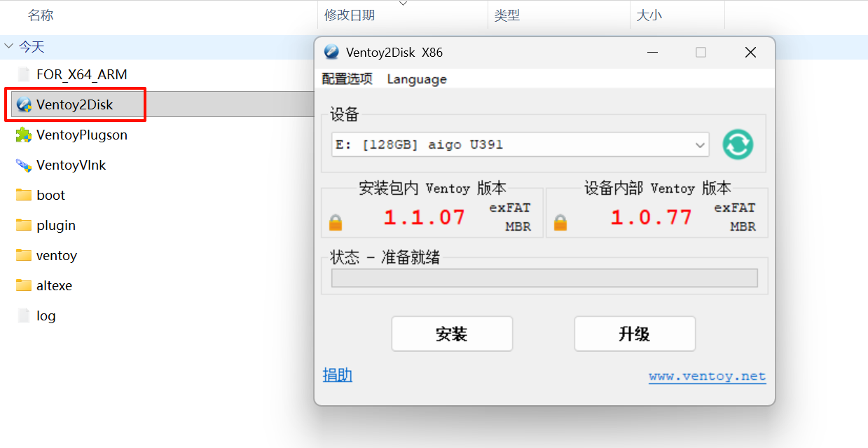Select the altexe folder icon

[x=24, y=285]
